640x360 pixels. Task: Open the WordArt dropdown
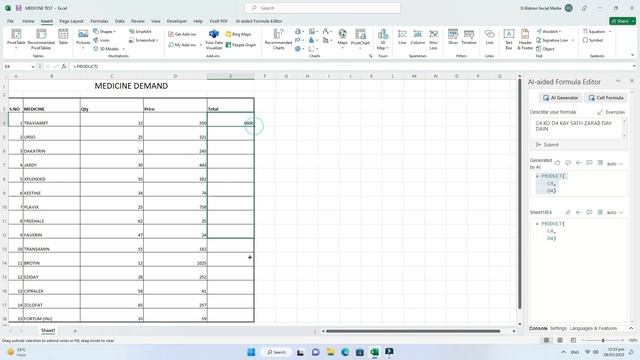coord(549,31)
